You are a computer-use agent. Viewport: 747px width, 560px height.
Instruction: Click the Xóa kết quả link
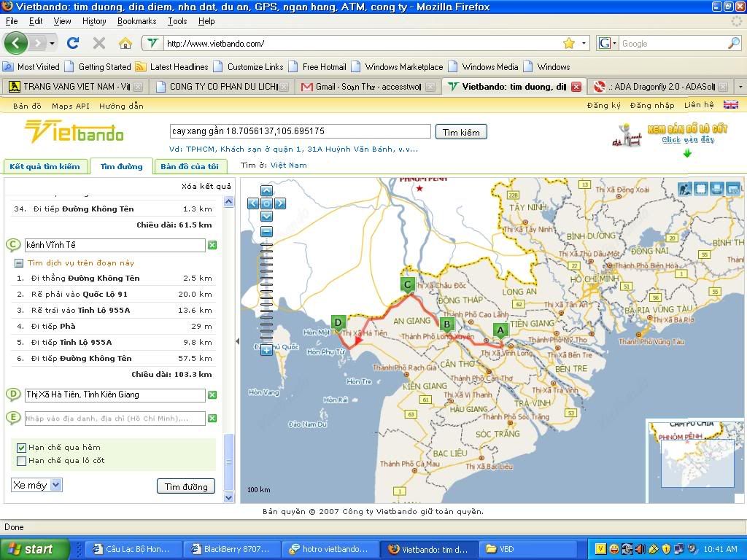coord(206,186)
